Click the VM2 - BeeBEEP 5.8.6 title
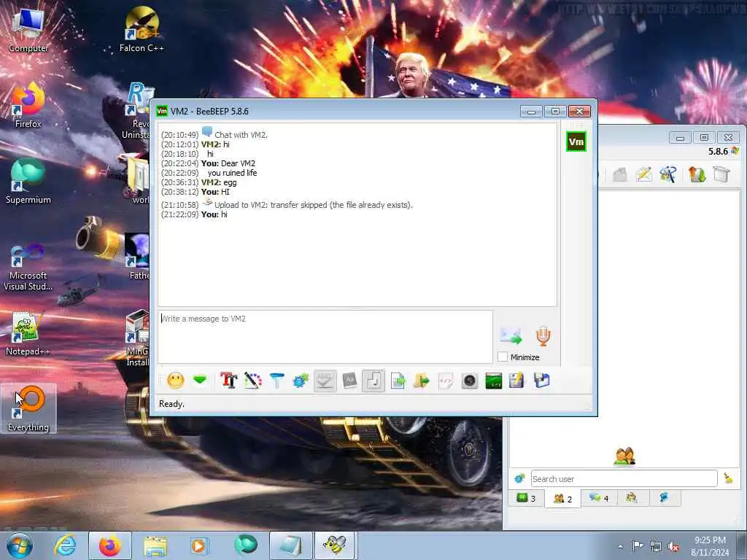The width and height of the screenshot is (747, 560). click(x=209, y=112)
